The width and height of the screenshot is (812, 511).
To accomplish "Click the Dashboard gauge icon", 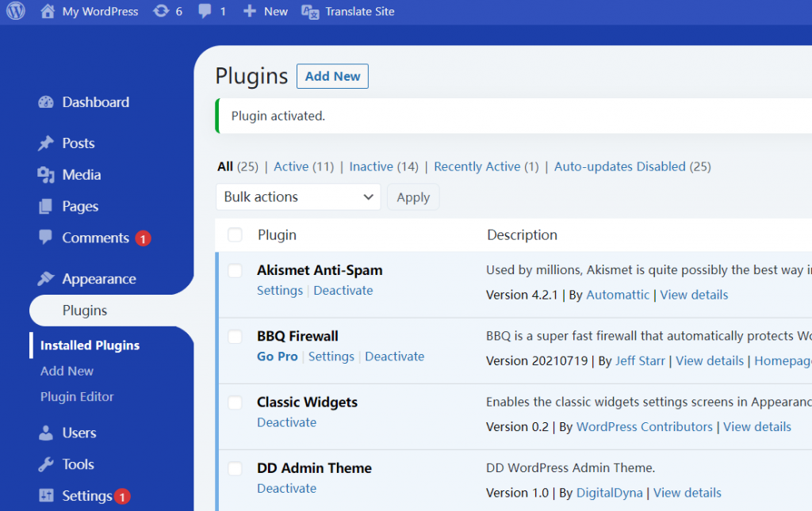I will pyautogui.click(x=45, y=102).
